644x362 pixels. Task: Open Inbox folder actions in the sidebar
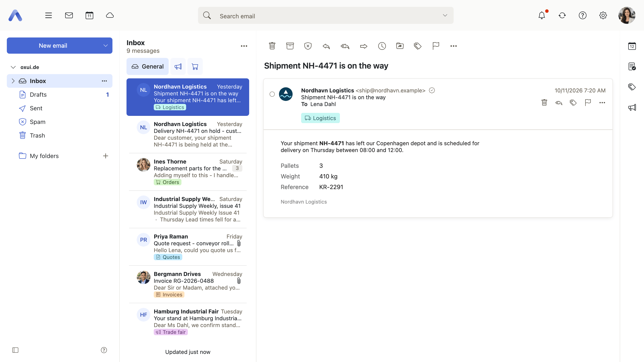(x=104, y=81)
